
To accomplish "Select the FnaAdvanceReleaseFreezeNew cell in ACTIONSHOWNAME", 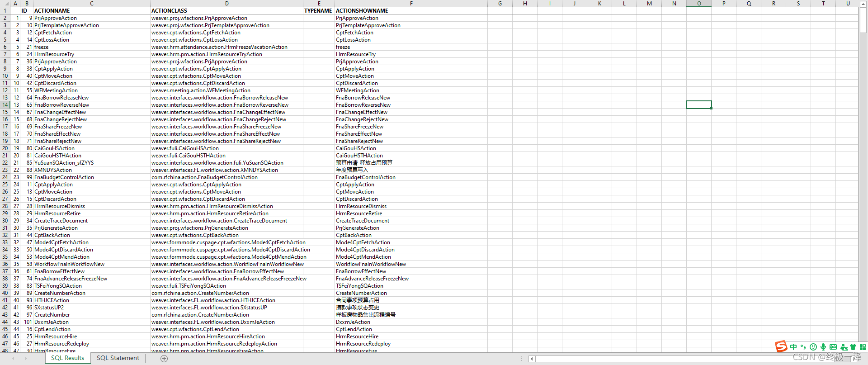I will pos(411,279).
